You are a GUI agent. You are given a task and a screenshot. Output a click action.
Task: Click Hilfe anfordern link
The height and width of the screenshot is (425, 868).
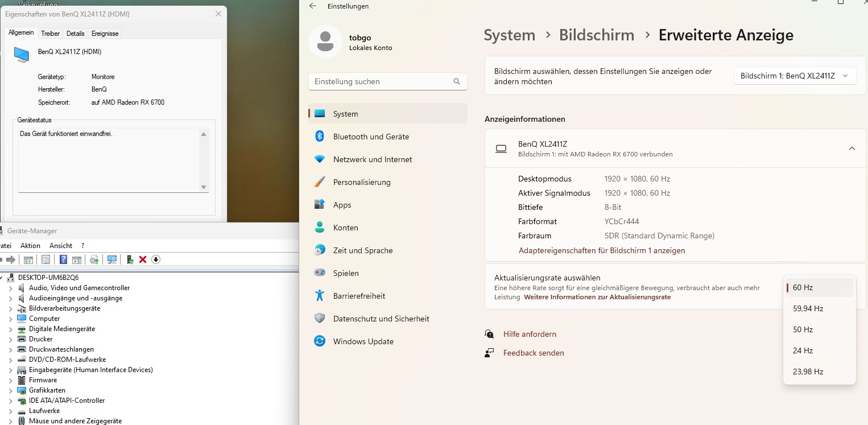pyautogui.click(x=530, y=334)
